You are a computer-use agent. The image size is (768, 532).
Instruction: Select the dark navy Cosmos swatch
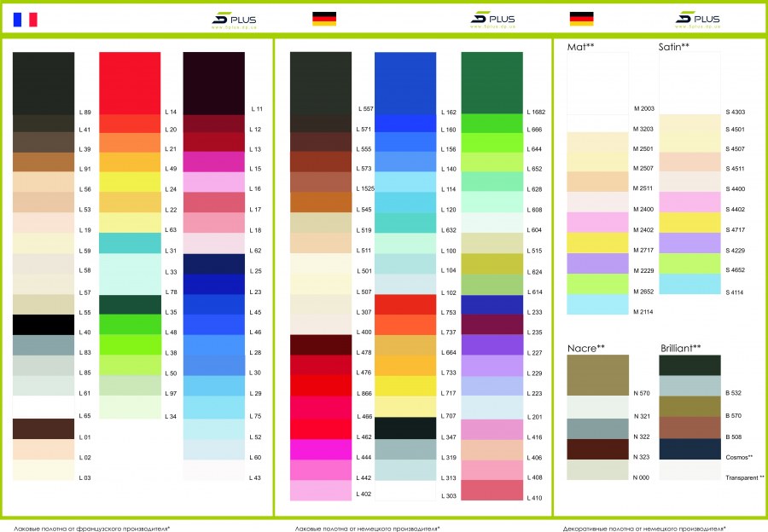coord(689,449)
